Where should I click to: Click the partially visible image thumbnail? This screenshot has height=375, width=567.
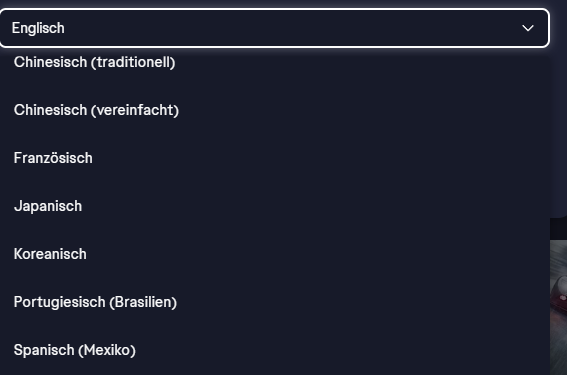tap(559, 307)
